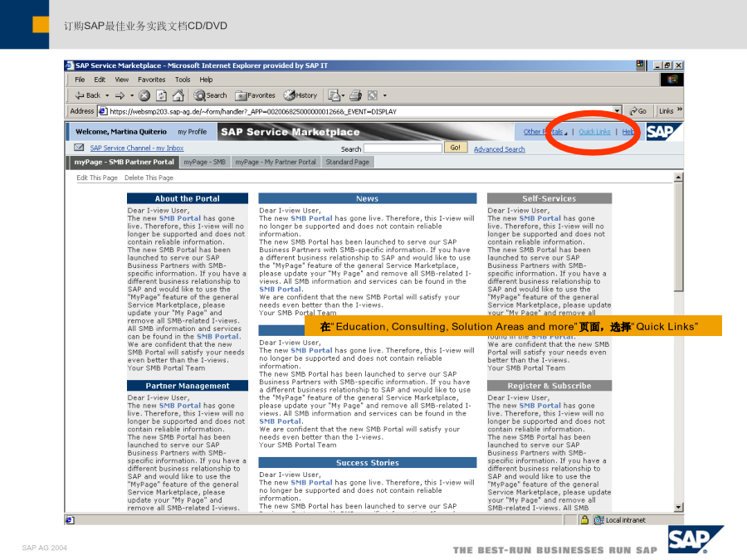Switch to the myPage - SMB tab
This screenshot has width=747, height=560.
pos(204,162)
